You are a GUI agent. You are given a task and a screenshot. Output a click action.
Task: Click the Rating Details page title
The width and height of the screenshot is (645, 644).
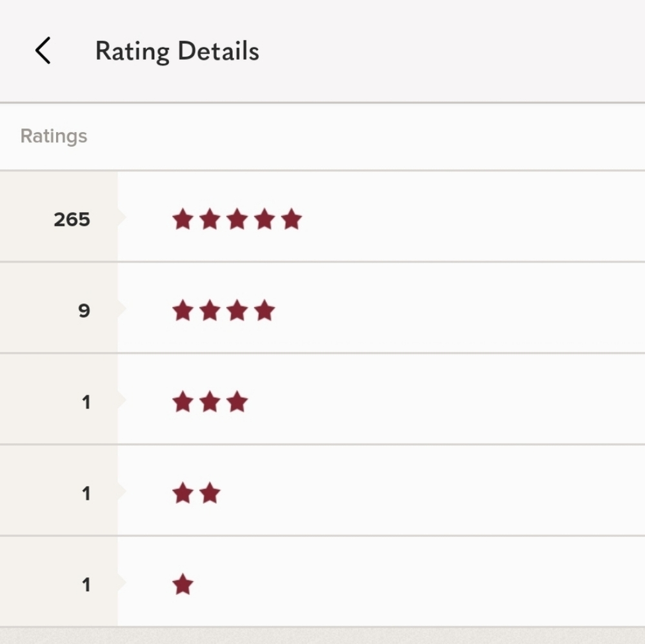(x=177, y=51)
